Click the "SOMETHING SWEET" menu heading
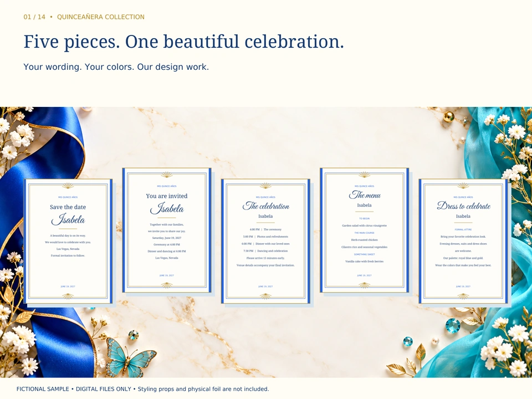This screenshot has height=399, width=532. coord(364,254)
